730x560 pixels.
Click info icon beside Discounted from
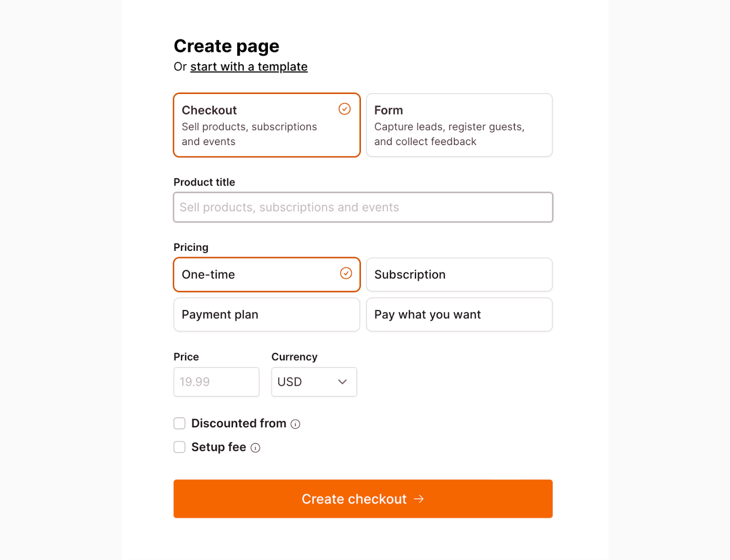point(296,424)
